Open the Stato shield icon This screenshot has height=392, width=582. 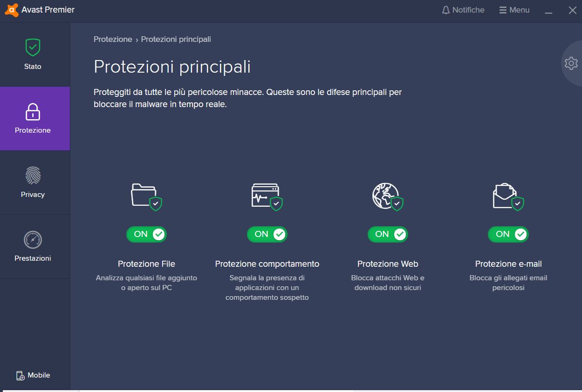pos(33,47)
